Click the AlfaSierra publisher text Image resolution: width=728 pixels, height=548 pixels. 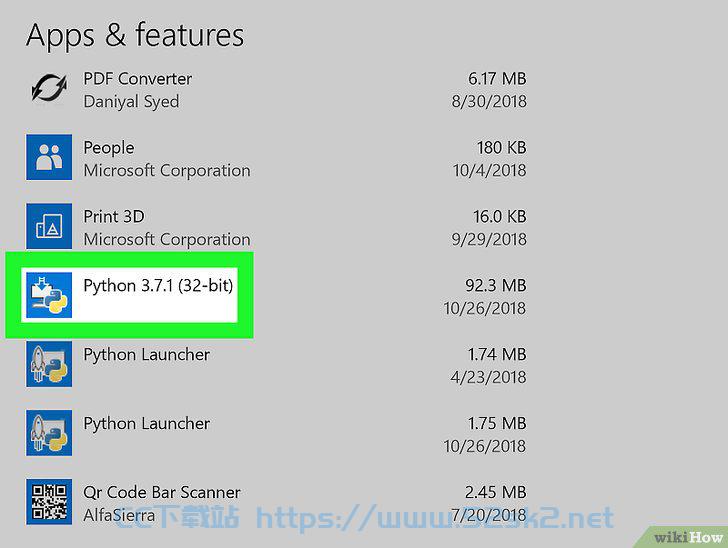coord(119,515)
